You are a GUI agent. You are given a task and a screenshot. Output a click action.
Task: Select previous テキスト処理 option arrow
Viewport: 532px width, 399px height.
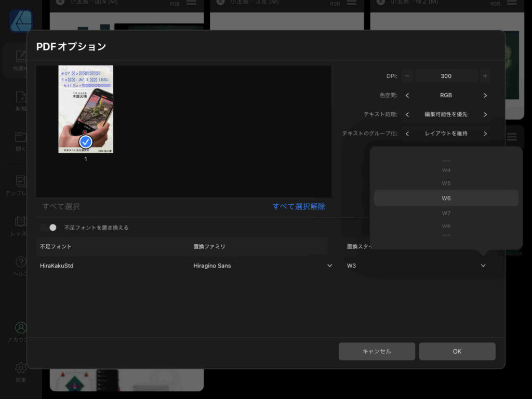407,115
